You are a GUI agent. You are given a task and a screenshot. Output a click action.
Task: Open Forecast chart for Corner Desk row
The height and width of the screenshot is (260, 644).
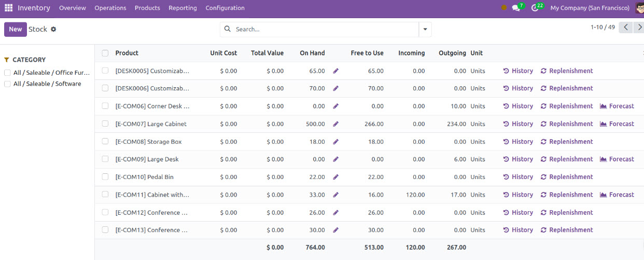[617, 106]
